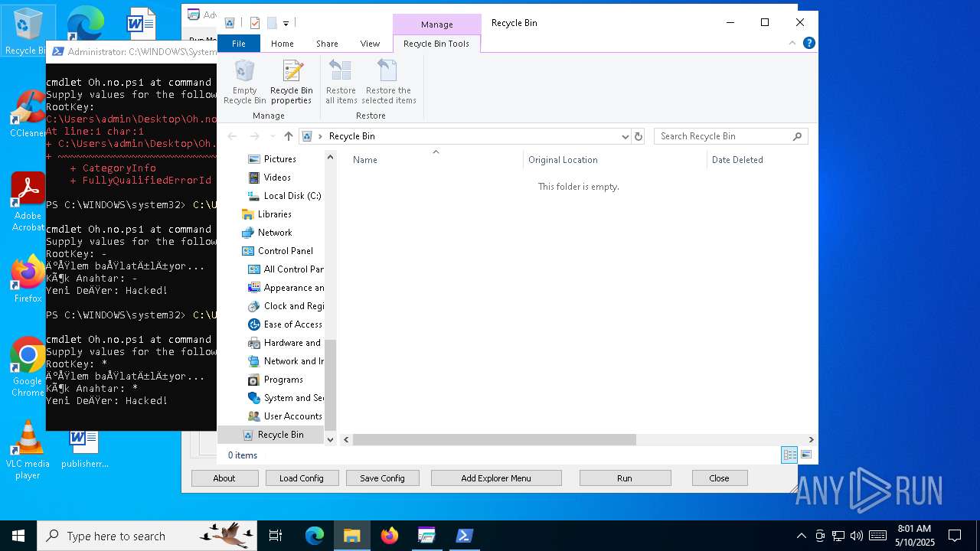The image size is (980, 551).
Task: Switch to the View ribbon tab
Action: coord(370,44)
